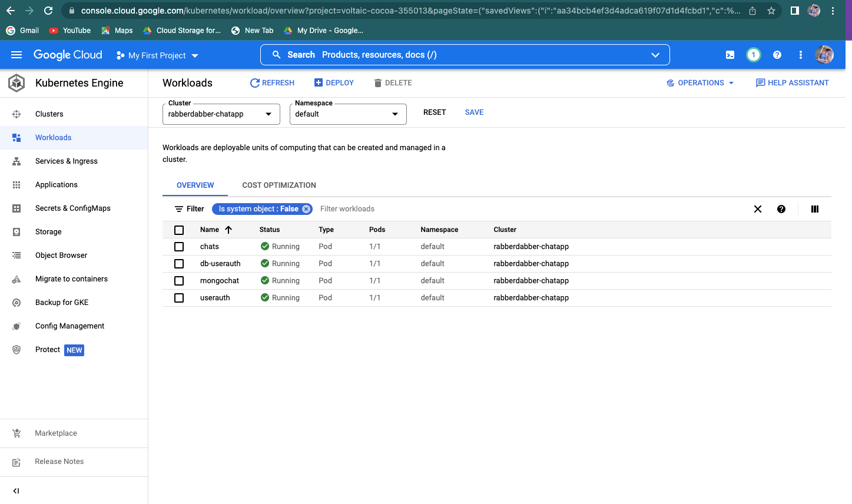Screen dimensions: 852x504
Task: Click the Google Cloud logo
Action: [68, 55]
